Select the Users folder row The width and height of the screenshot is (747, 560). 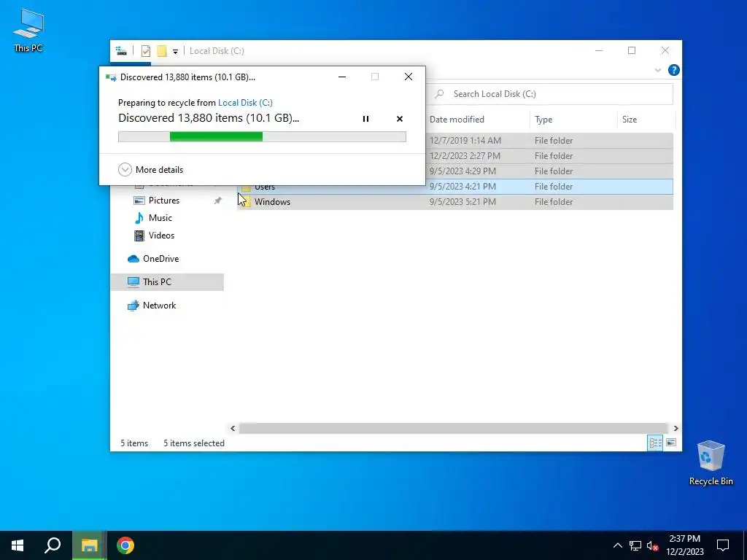pos(455,187)
